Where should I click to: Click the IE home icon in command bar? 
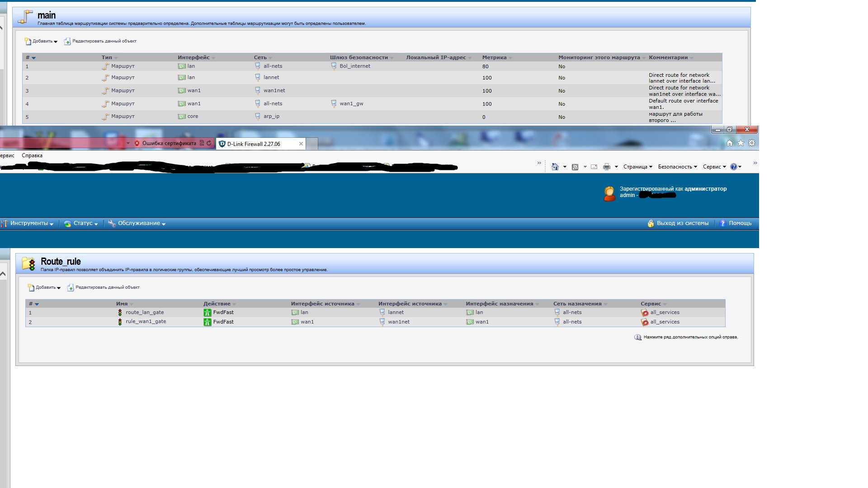pyautogui.click(x=555, y=167)
